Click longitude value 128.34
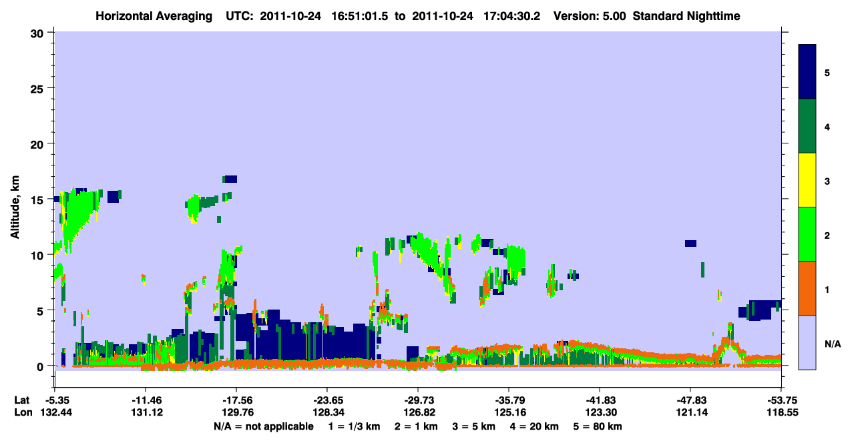This screenshot has height=445, width=868. pos(327,412)
